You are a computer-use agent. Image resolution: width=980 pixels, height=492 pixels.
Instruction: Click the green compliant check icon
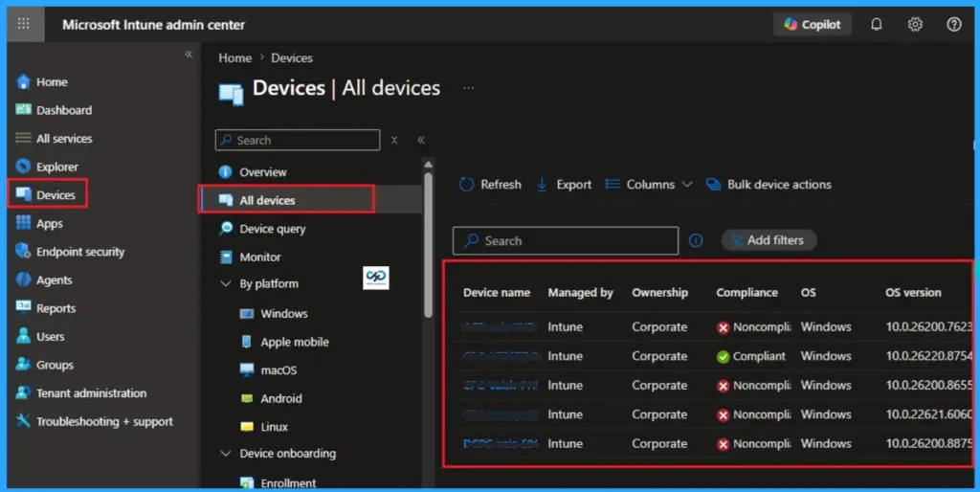coord(724,357)
